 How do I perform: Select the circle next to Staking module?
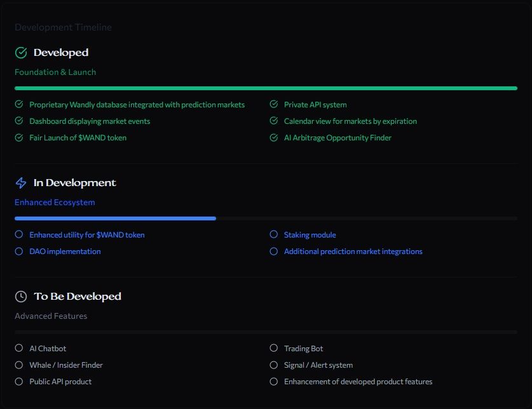tap(274, 234)
